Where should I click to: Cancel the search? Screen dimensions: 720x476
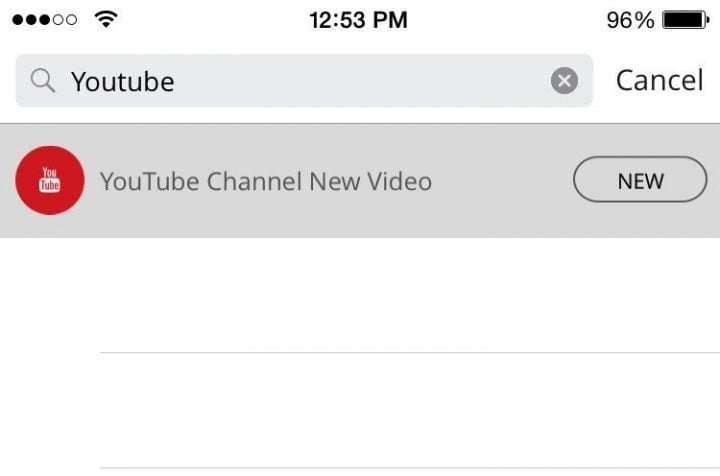point(659,80)
